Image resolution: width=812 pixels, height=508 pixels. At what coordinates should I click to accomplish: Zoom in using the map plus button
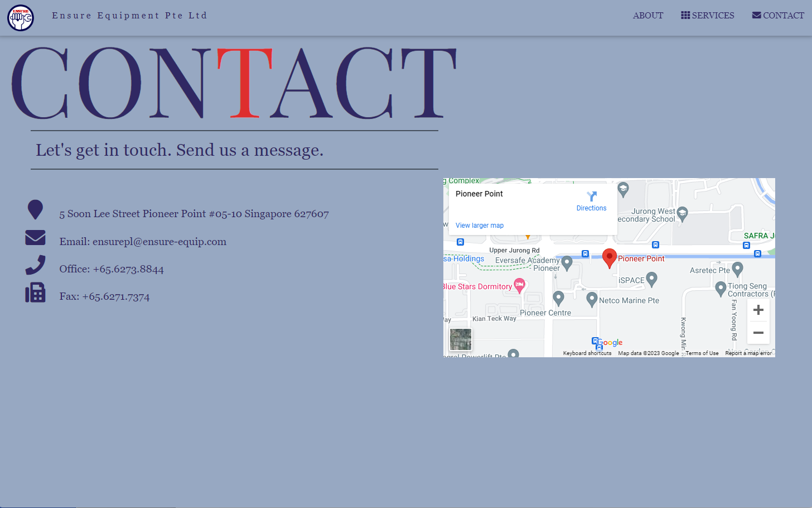click(758, 309)
